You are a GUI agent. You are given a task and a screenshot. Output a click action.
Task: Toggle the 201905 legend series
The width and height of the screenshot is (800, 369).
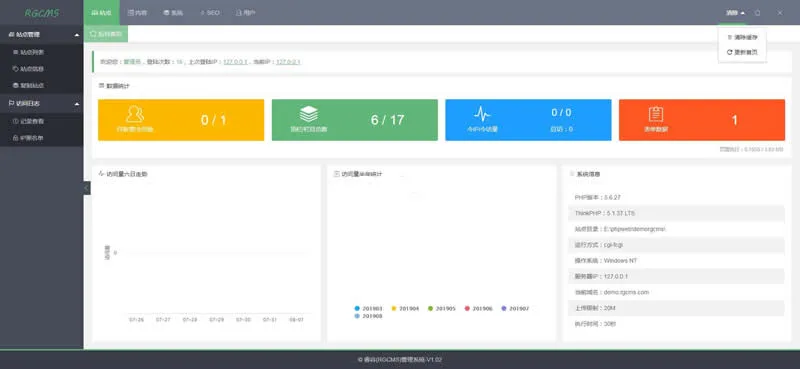pyautogui.click(x=442, y=309)
